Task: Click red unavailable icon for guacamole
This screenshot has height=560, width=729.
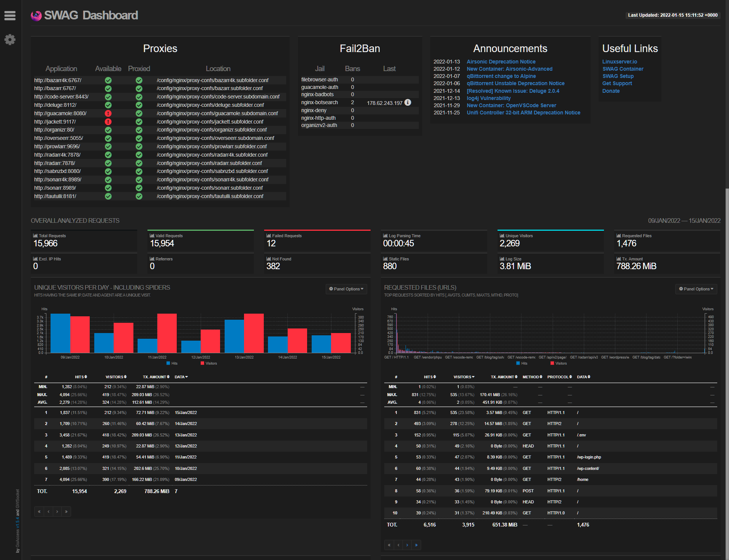Action: point(108,113)
